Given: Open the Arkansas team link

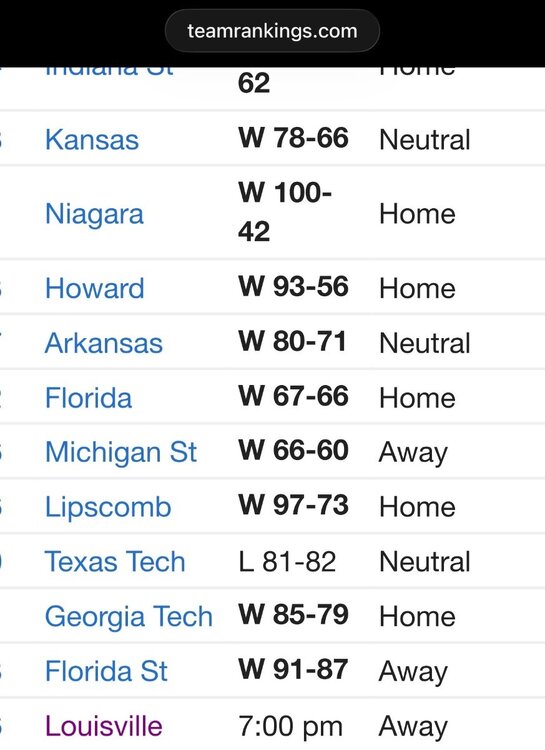Looking at the screenshot, I should pos(104,343).
